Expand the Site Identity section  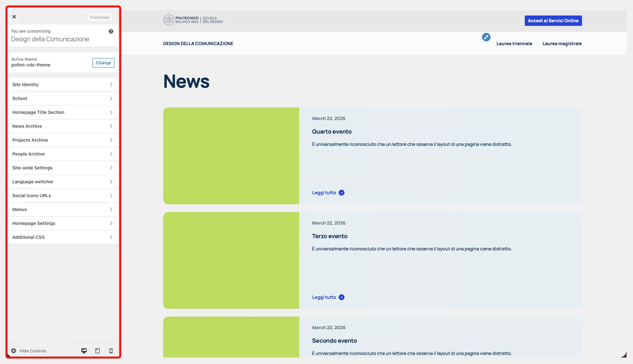[x=63, y=85]
